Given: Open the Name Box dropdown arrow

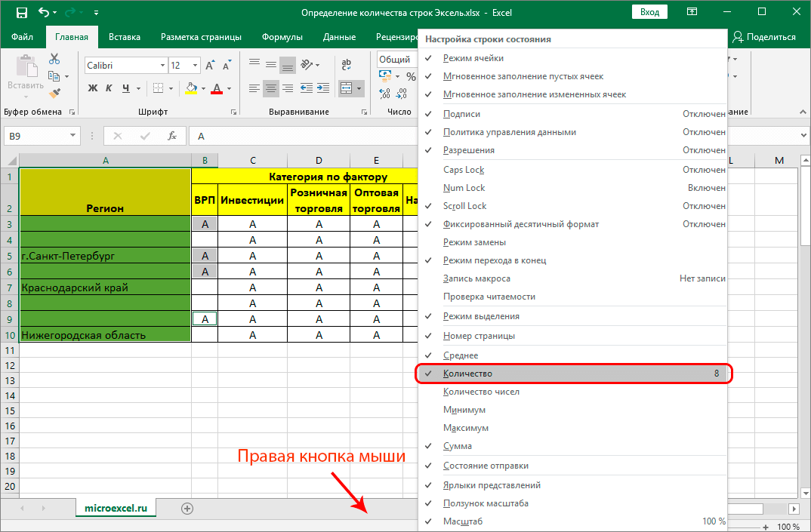Looking at the screenshot, I should click(x=72, y=136).
